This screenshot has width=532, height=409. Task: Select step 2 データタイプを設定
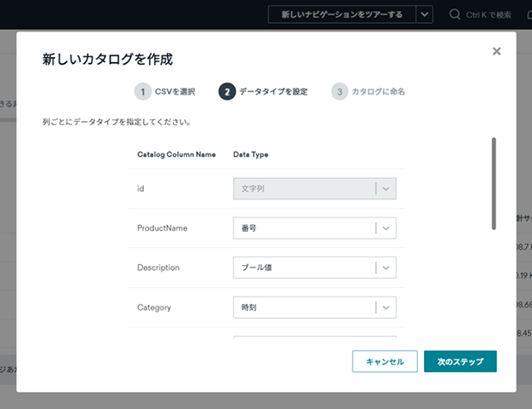click(263, 91)
